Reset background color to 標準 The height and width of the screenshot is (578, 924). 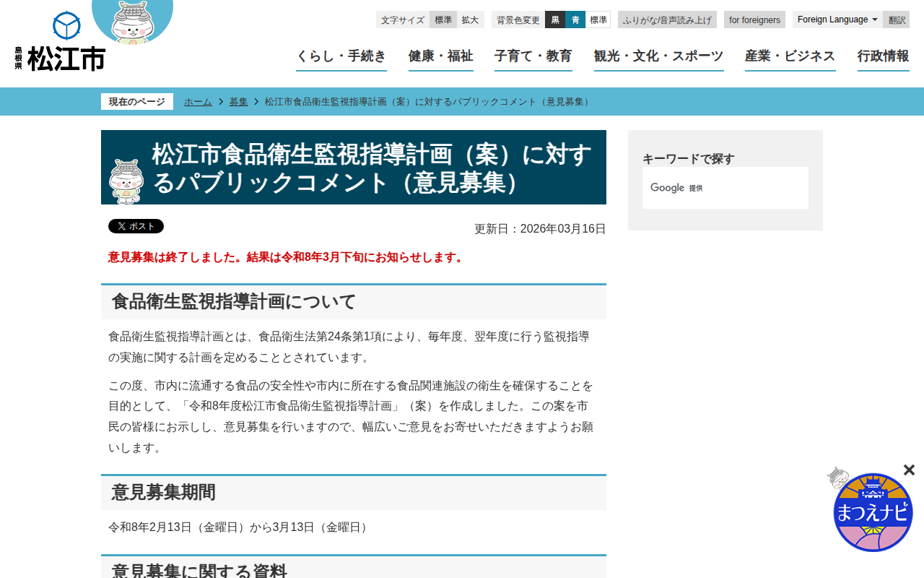(598, 20)
